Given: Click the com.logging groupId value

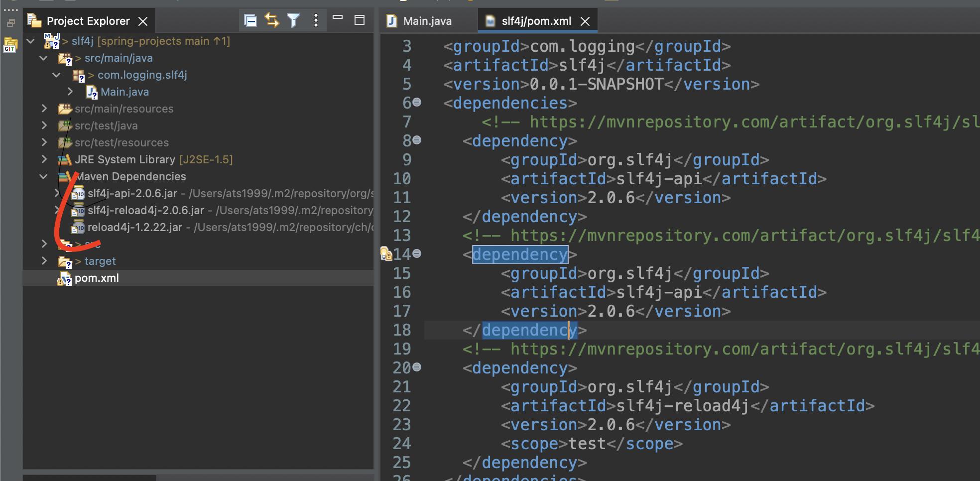Looking at the screenshot, I should click(582, 46).
